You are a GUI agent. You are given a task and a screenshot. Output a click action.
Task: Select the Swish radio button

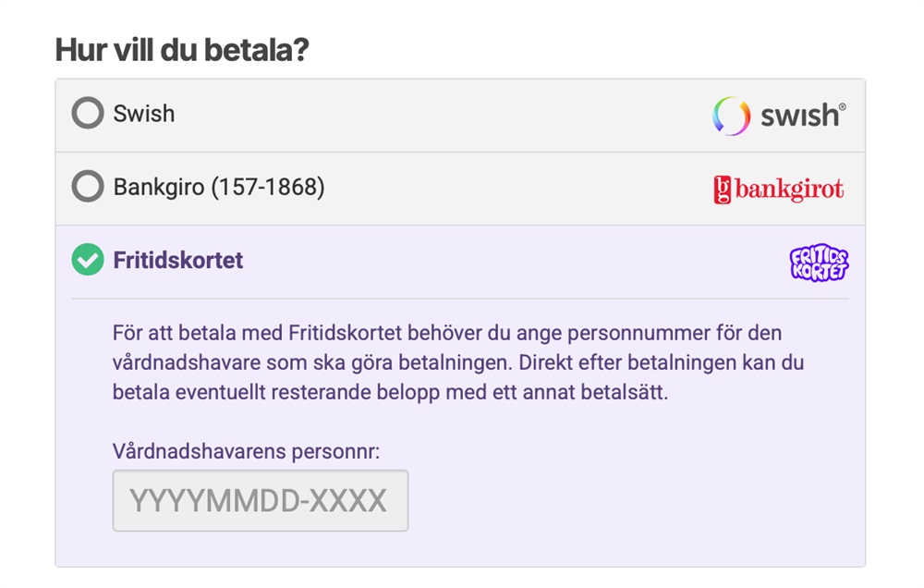click(88, 114)
